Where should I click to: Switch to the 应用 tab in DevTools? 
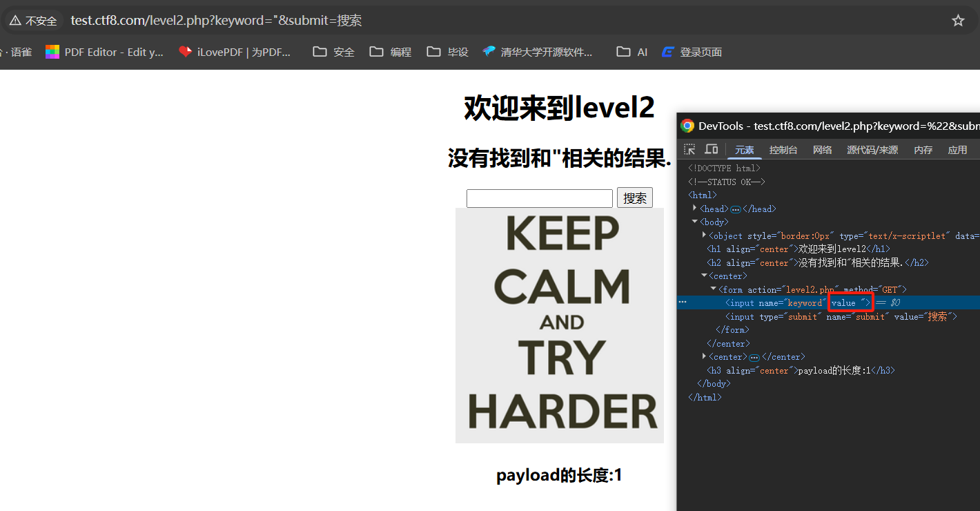point(957,150)
